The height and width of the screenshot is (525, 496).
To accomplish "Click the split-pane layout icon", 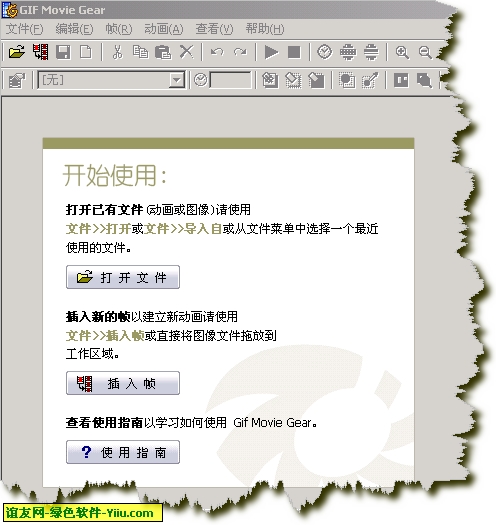I will (401, 80).
